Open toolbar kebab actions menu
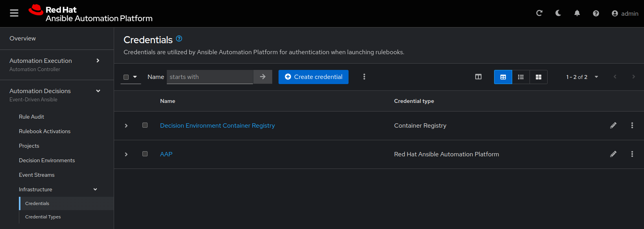 coord(364,77)
